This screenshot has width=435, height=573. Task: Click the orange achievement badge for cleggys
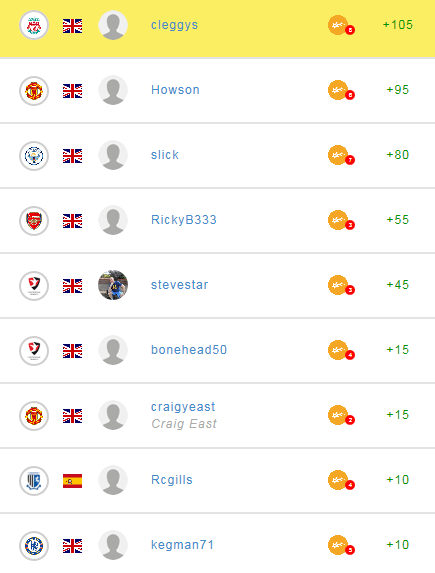[x=341, y=25]
